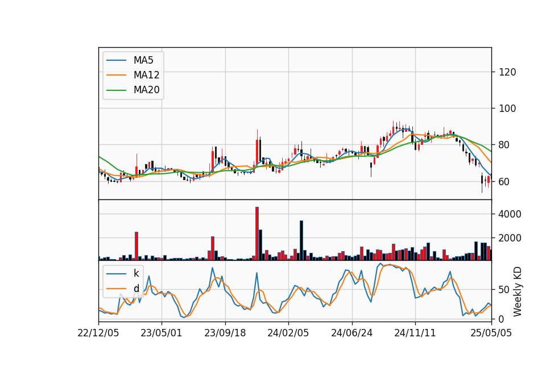Click the 24/06/24 date label
546x392 pixels.
coord(351,333)
